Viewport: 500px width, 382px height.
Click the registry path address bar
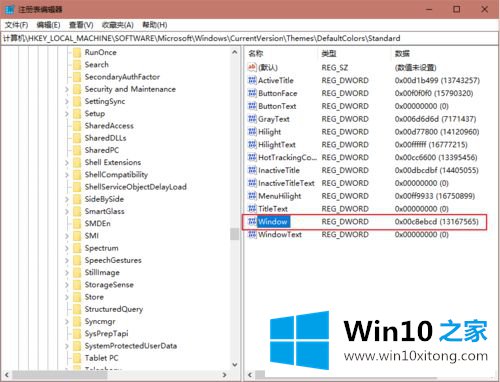tap(250, 38)
